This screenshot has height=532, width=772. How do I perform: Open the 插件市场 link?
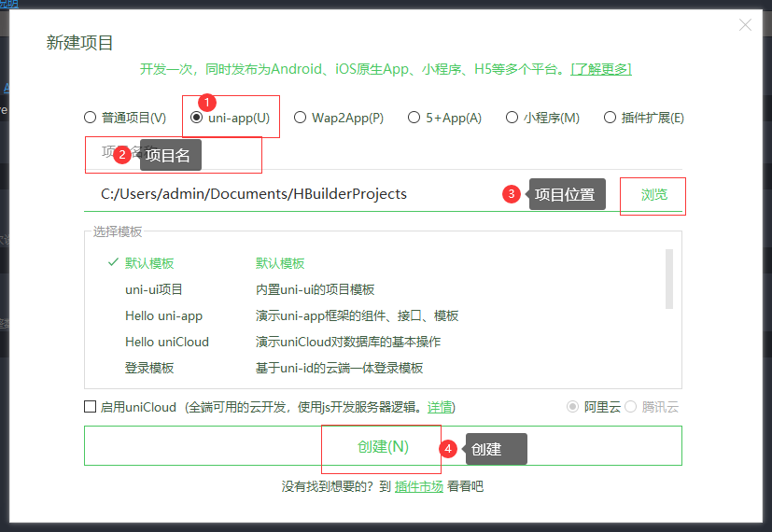pos(419,486)
